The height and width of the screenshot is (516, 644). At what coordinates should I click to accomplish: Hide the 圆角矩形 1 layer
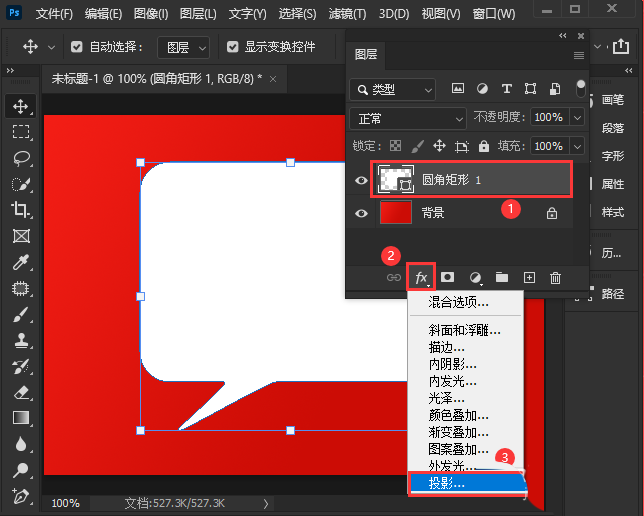tap(361, 180)
